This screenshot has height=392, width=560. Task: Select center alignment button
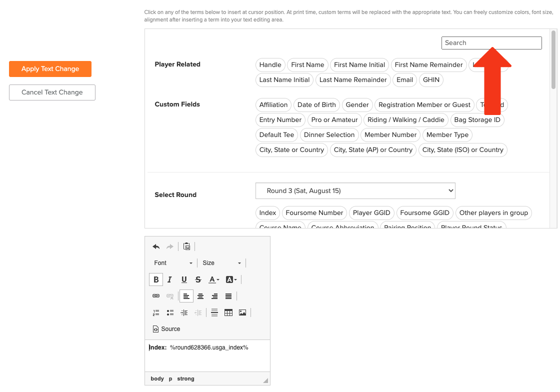[x=200, y=296]
